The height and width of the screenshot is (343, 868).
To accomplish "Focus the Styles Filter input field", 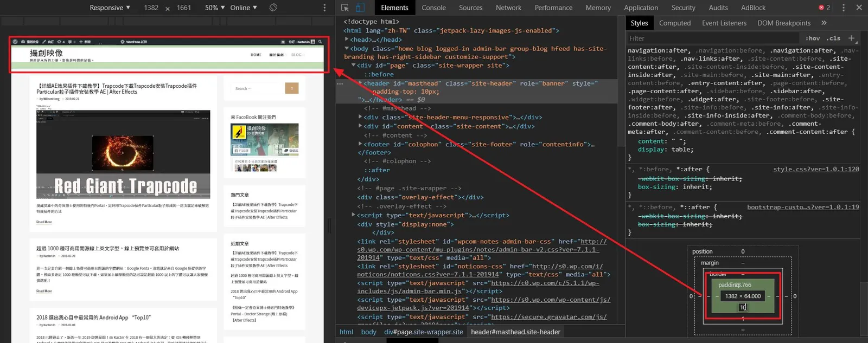I will coord(713,38).
